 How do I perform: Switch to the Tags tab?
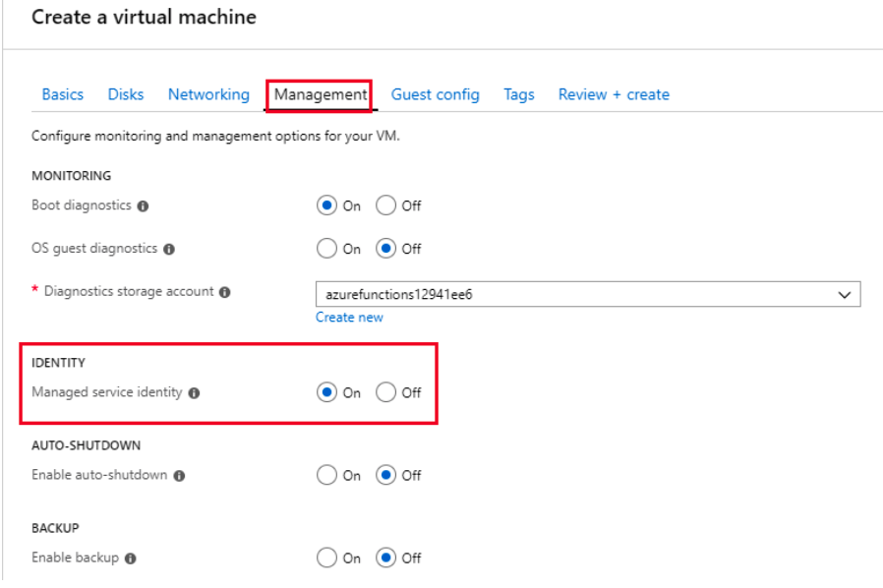pos(519,94)
